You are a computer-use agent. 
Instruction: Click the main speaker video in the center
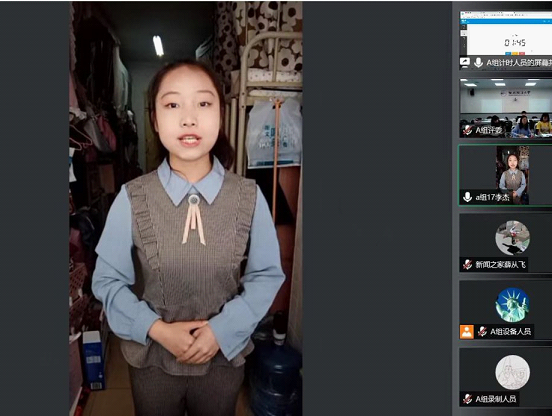(x=186, y=208)
